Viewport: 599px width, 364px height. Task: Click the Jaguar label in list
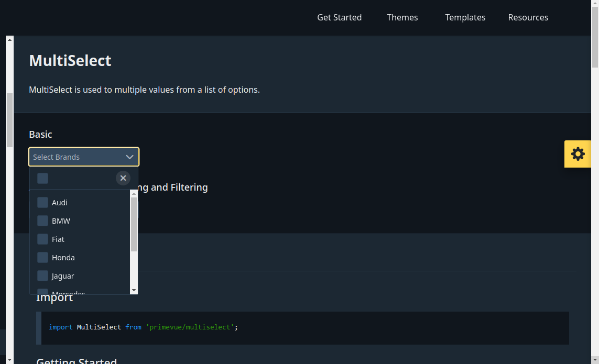click(63, 276)
